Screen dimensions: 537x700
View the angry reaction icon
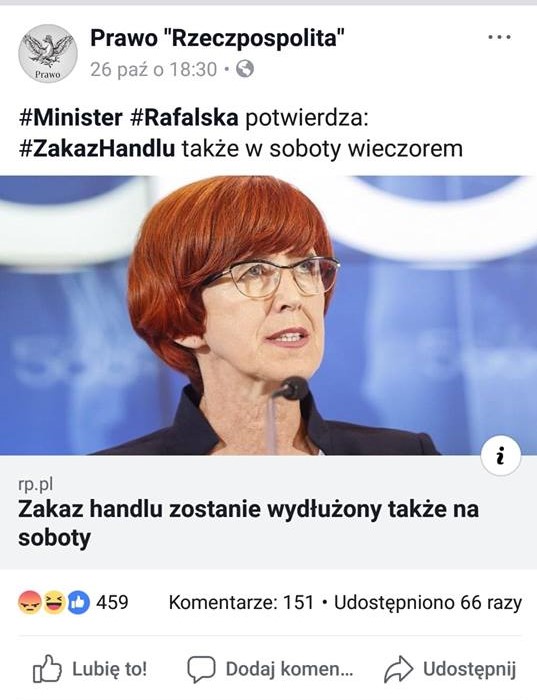(29, 602)
